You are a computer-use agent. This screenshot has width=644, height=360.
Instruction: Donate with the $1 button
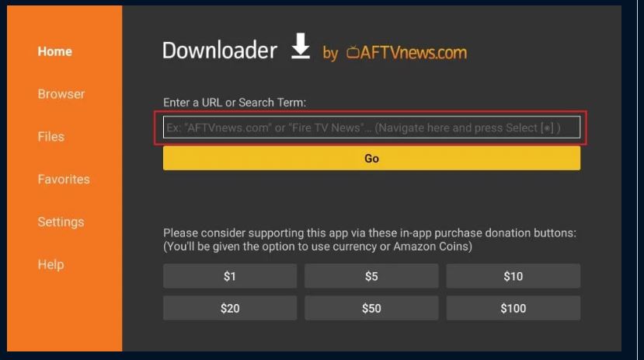pyautogui.click(x=230, y=276)
